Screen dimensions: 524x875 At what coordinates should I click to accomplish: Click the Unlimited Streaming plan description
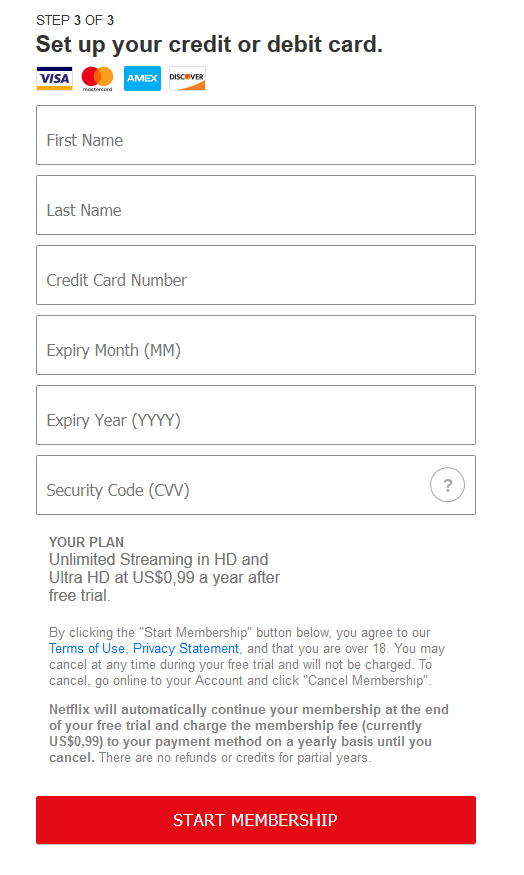164,578
